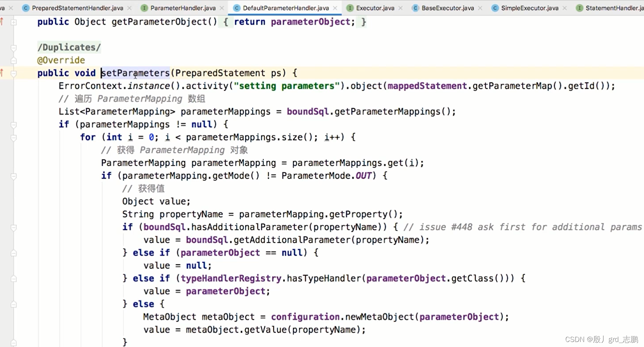The image size is (644, 347).
Task: Select the DefaultParameterHandler.java tab
Action: coord(286,8)
